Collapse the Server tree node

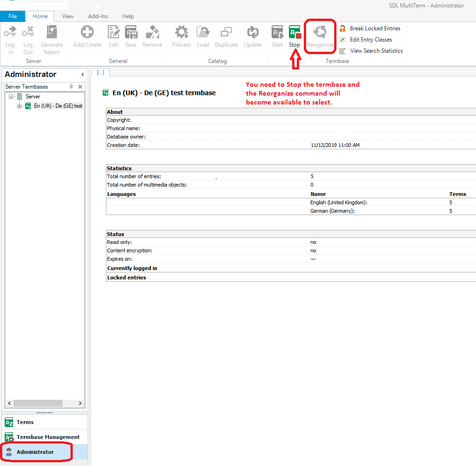[11, 97]
